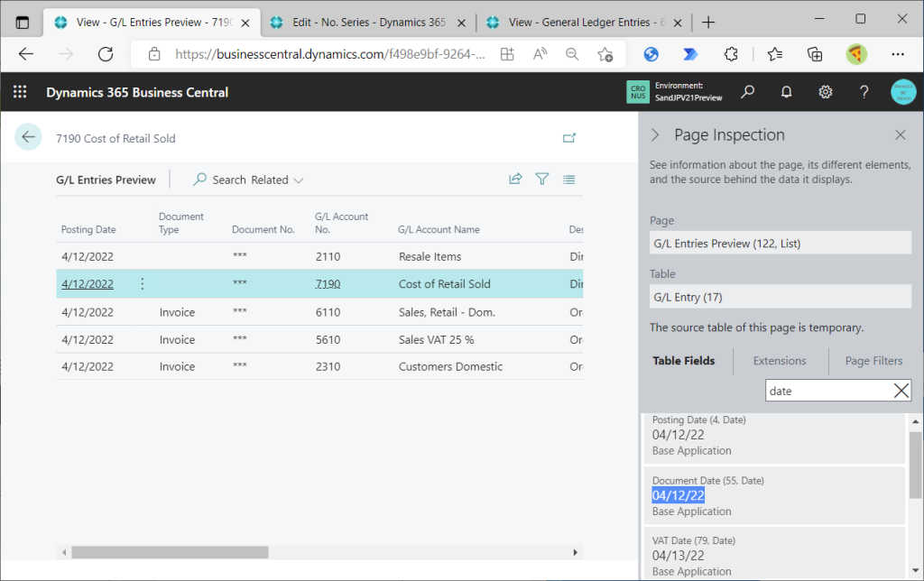
Task: Click the search magnifier in header bar
Action: click(x=747, y=92)
